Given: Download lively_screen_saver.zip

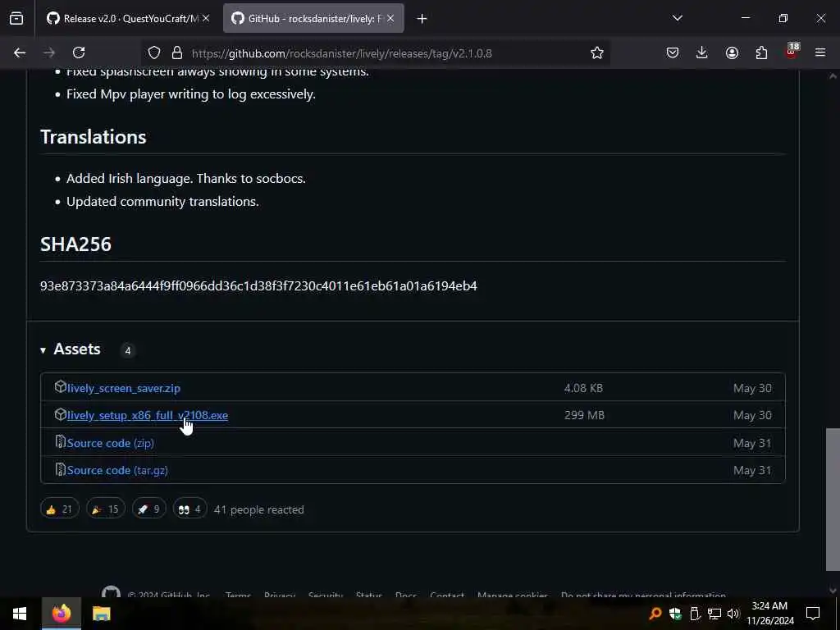Looking at the screenshot, I should point(124,388).
